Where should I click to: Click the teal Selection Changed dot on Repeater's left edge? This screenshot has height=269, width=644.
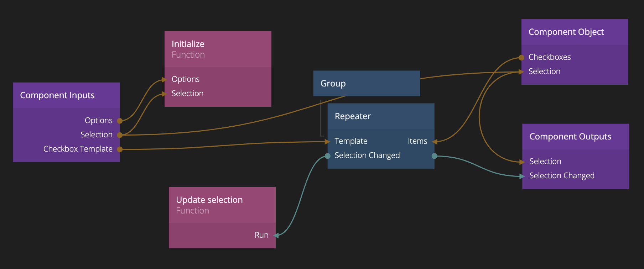pyautogui.click(x=328, y=156)
